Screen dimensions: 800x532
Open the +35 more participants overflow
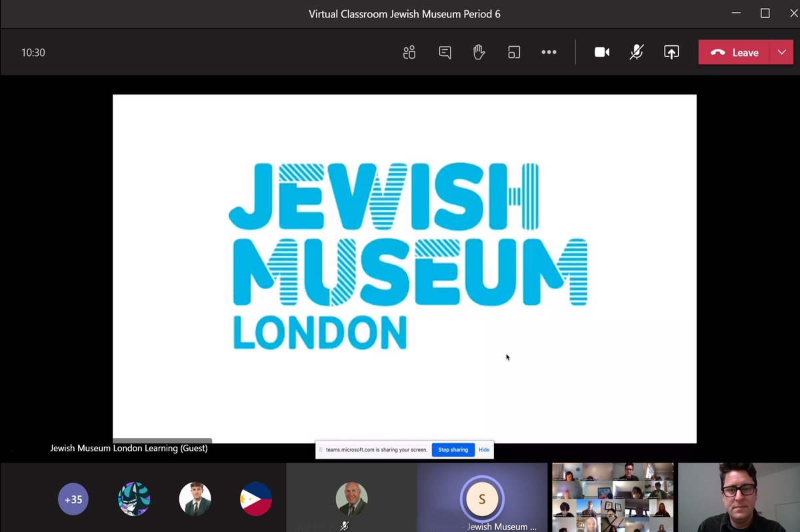(x=73, y=499)
